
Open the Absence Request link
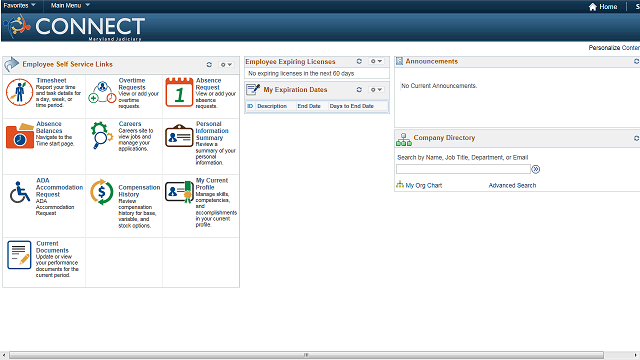pos(208,84)
